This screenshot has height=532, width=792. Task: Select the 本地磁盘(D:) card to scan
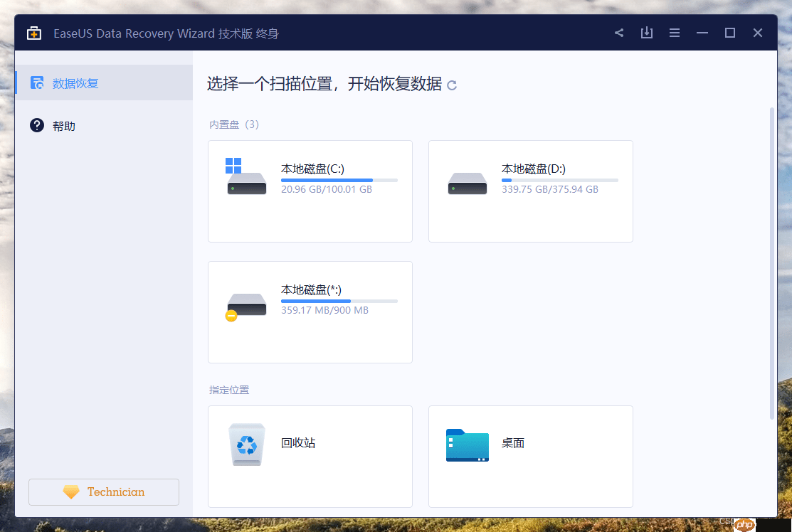pos(530,191)
